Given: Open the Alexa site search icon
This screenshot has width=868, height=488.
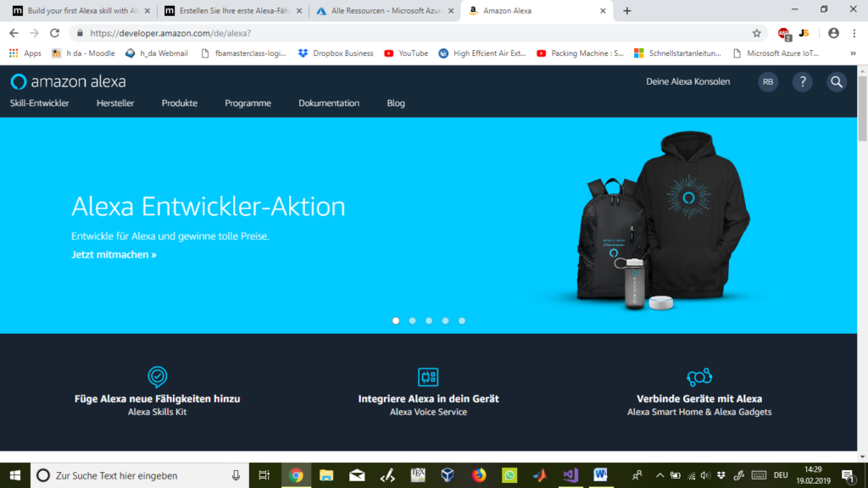Looking at the screenshot, I should click(837, 82).
